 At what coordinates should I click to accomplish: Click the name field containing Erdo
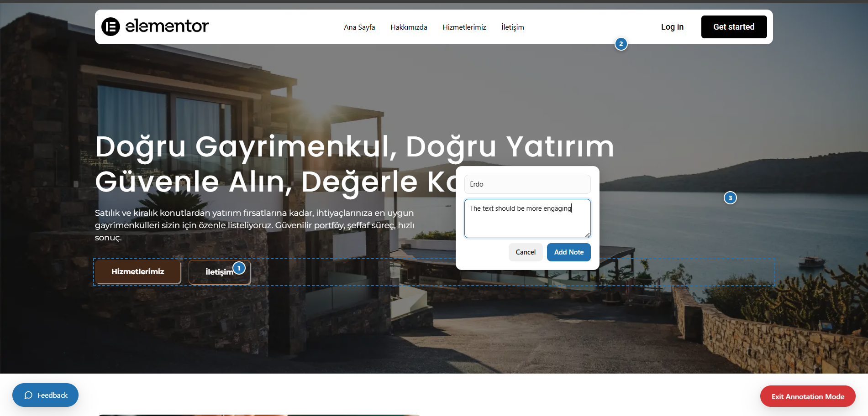pyautogui.click(x=527, y=184)
